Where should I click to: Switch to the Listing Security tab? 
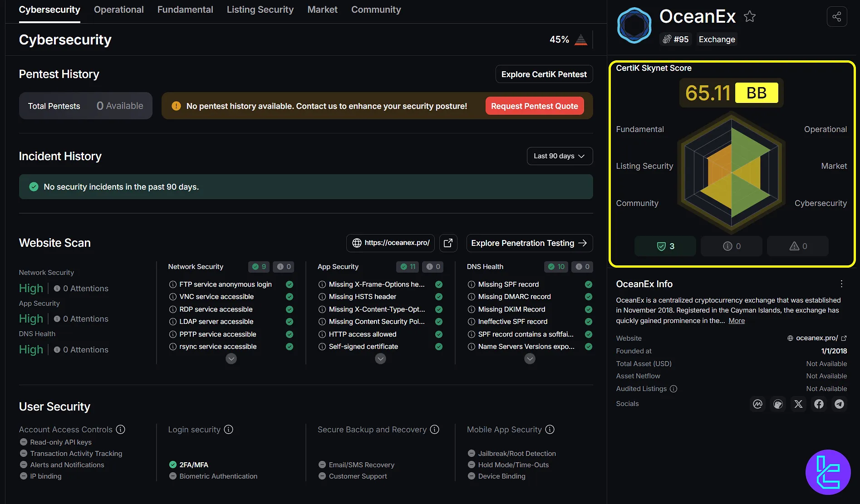tap(260, 10)
